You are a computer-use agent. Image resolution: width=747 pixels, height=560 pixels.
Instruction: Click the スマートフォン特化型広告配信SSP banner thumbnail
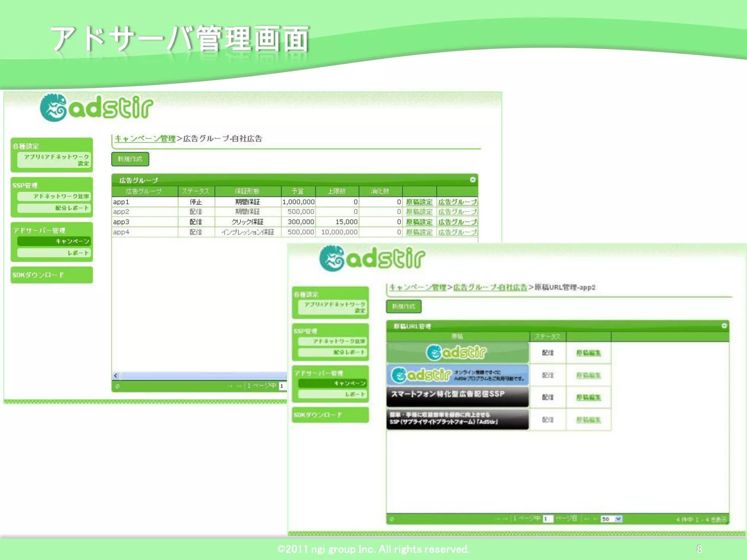click(457, 396)
